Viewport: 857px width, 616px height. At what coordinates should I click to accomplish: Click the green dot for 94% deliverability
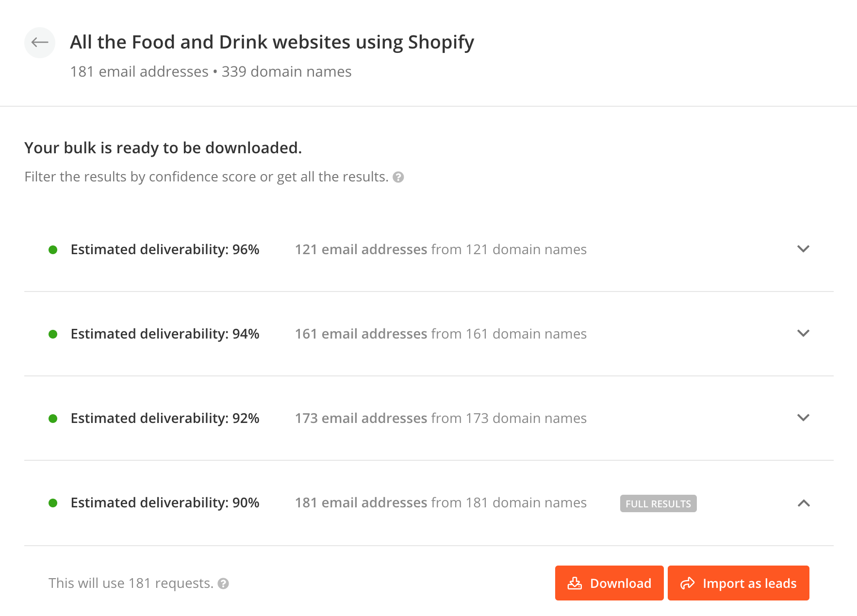pos(53,334)
